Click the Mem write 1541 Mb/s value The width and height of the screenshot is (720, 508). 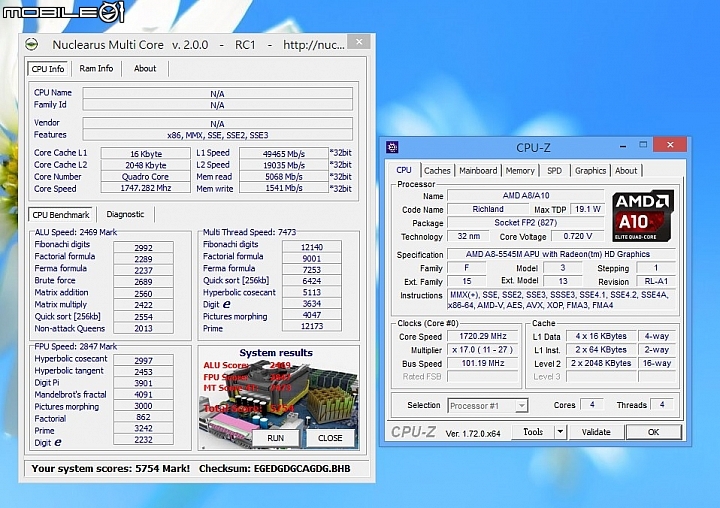tap(283, 188)
